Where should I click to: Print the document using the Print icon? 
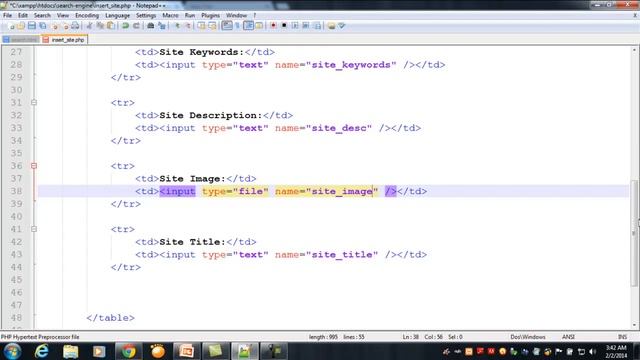click(76, 26)
